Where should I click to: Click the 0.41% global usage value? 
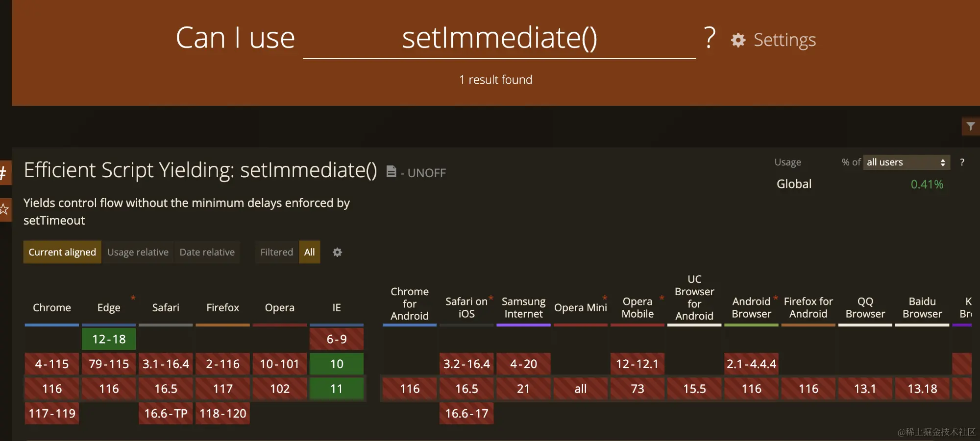(927, 185)
